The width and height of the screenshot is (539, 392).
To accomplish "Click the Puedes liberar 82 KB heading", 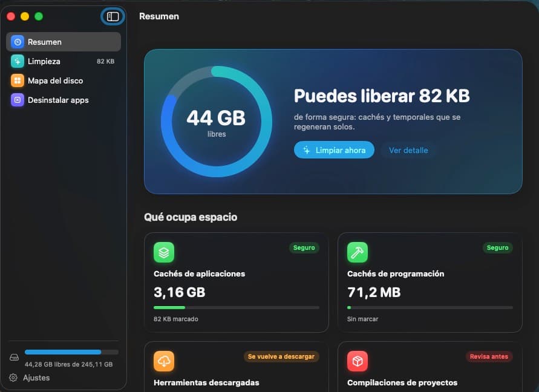I will 382,96.
